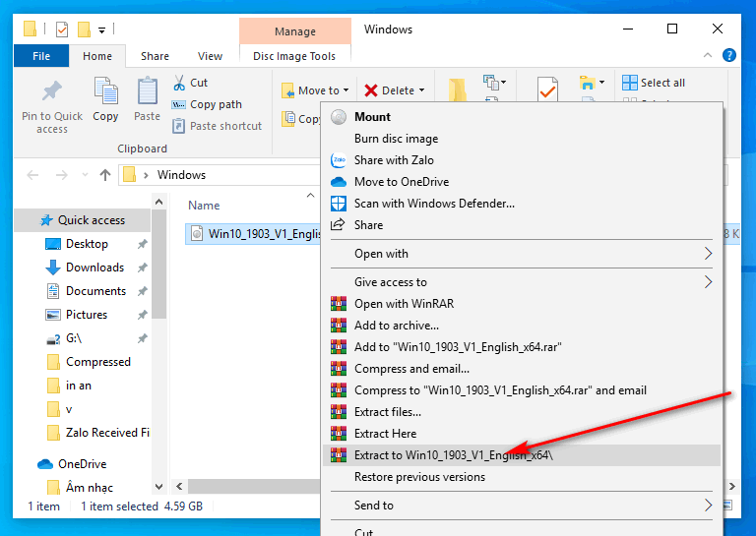Click the OneDrive cloud icon in context menu
This screenshot has height=536, width=756.
click(x=339, y=182)
